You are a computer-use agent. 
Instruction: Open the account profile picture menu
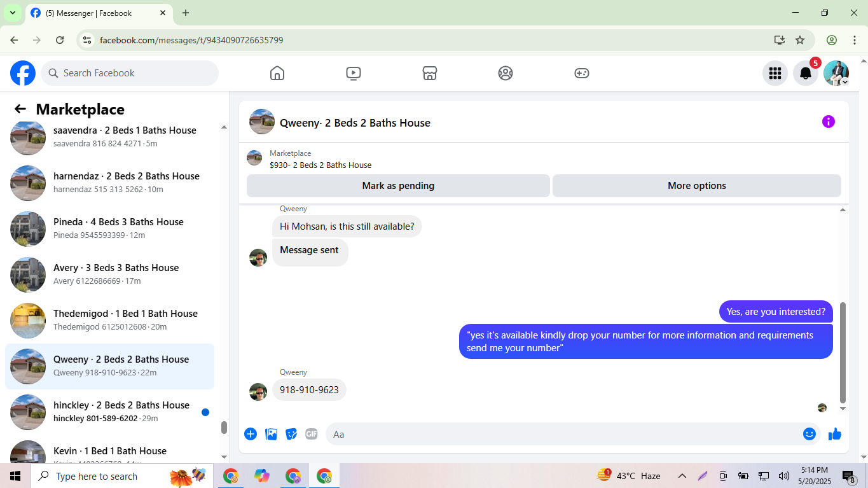point(836,73)
